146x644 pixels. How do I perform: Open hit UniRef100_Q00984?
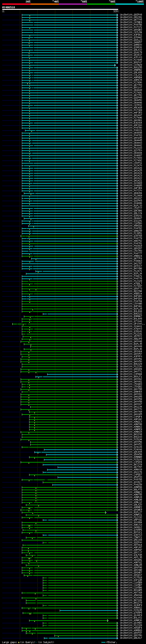click(131, 522)
